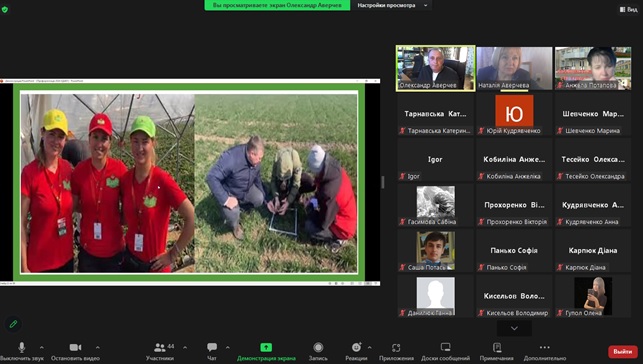Viewport: 643px width, 364px height.
Task: Expand the arrow next to Reactions
Action: coord(369,348)
